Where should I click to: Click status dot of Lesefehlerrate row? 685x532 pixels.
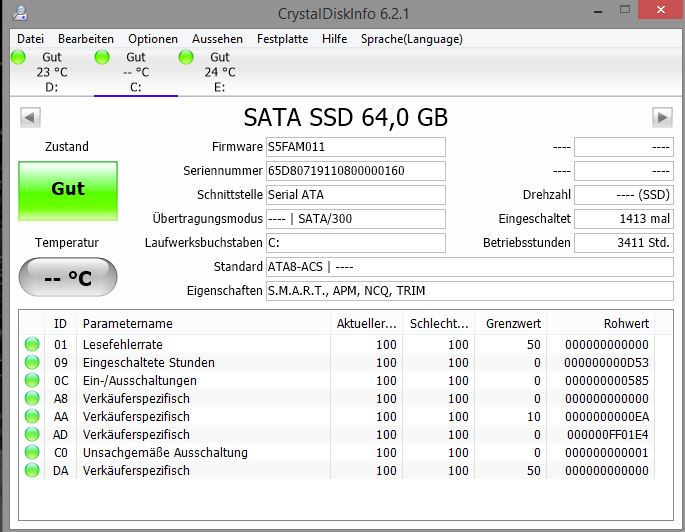tap(32, 344)
